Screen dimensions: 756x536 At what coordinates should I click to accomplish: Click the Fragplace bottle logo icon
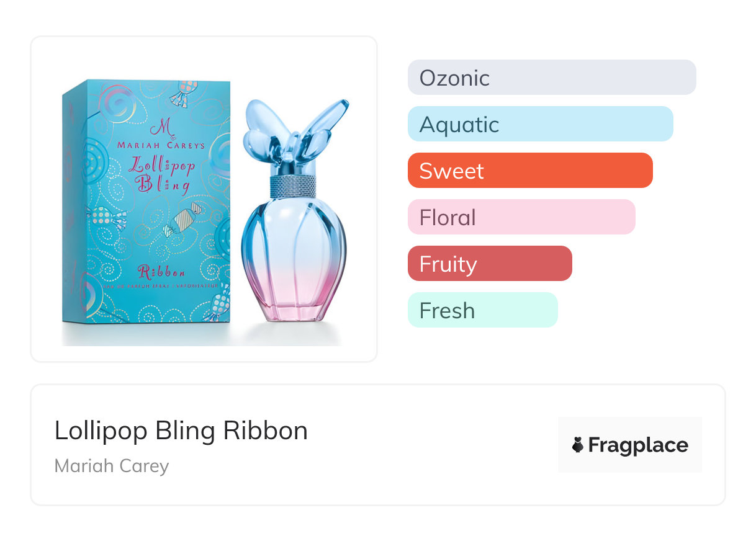[578, 445]
